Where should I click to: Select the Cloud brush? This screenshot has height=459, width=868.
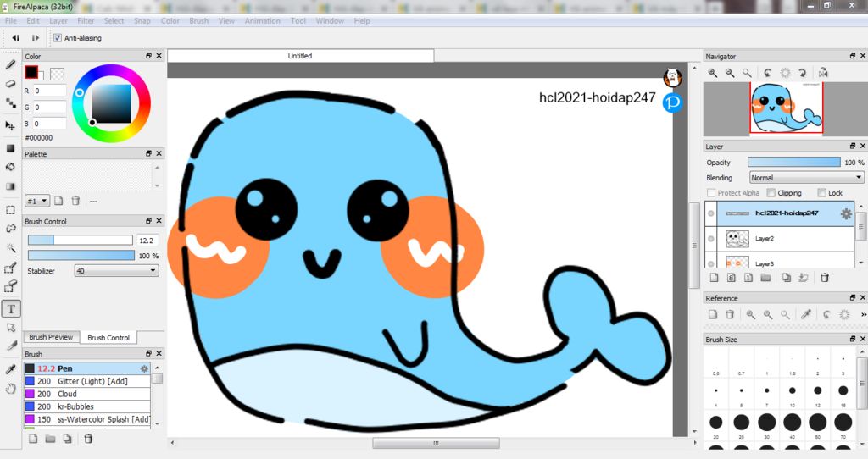pyautogui.click(x=87, y=395)
